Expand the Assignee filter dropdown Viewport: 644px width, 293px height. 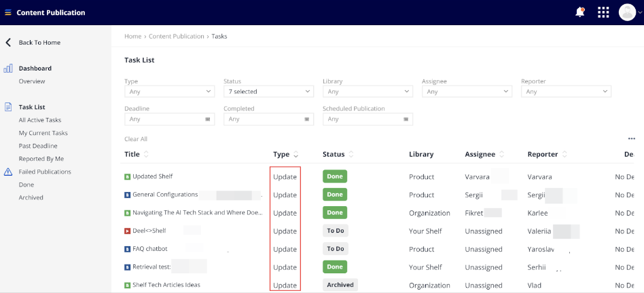tap(467, 92)
